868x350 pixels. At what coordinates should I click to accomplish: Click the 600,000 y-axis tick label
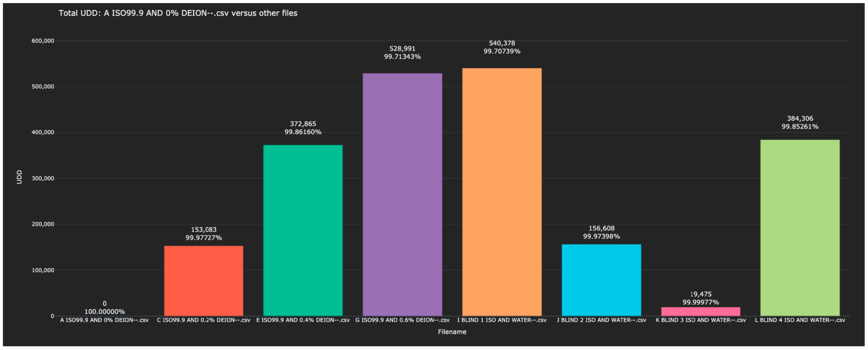[x=43, y=41]
